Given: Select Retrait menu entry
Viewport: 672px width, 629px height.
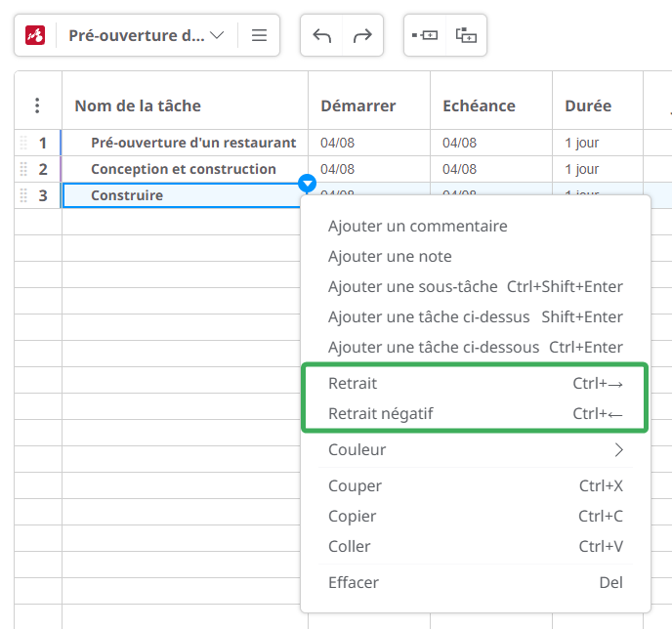Looking at the screenshot, I should [x=476, y=383].
